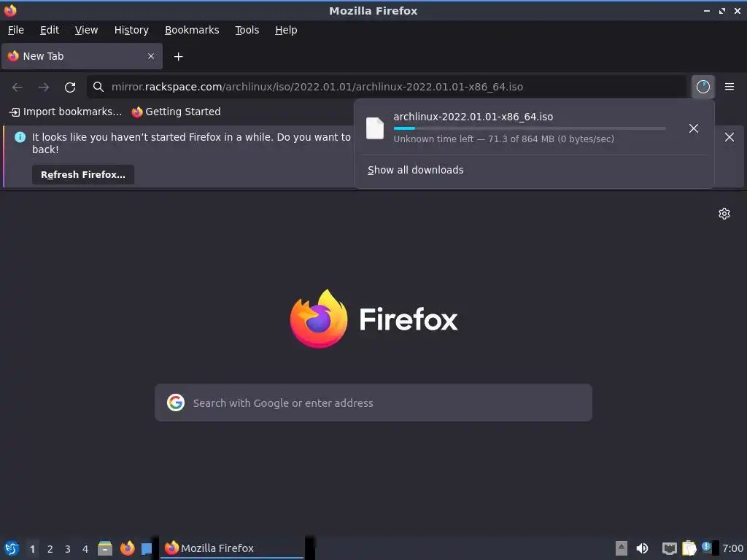Focus the URL address bar
The height and width of the screenshot is (560, 747).
point(387,87)
